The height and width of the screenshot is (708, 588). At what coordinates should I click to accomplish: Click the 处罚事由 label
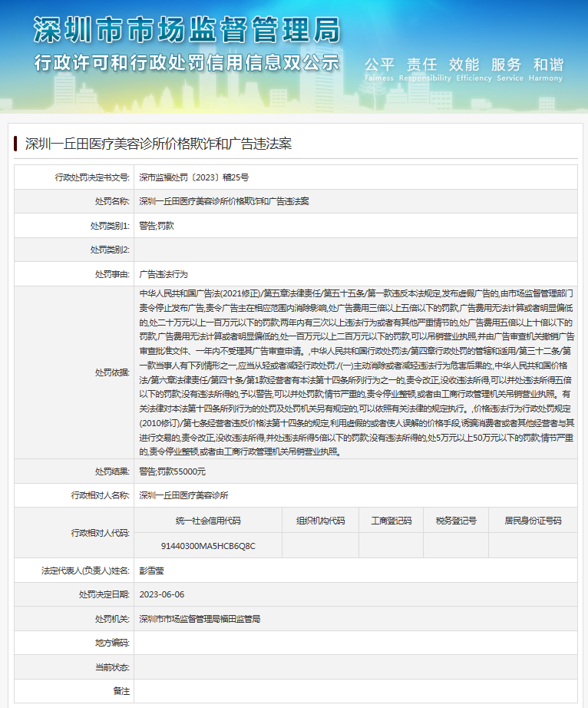pyautogui.click(x=112, y=274)
